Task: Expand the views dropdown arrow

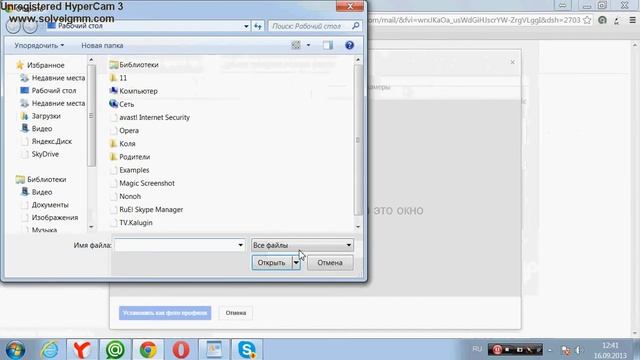Action: 308,45
